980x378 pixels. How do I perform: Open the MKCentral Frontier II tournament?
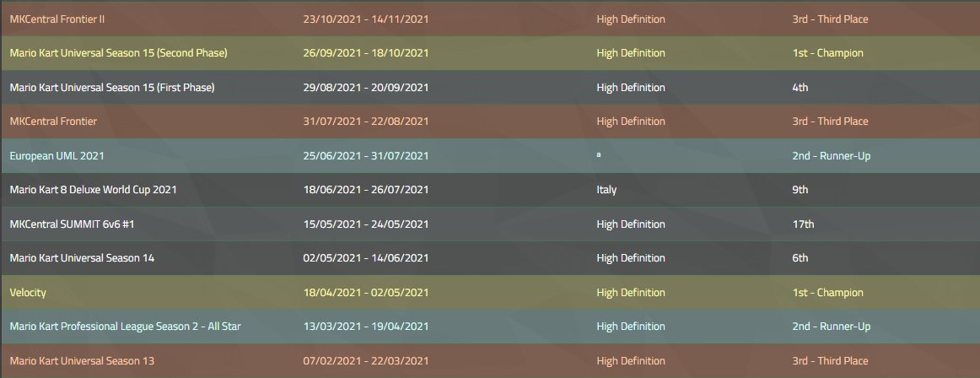pos(57,19)
